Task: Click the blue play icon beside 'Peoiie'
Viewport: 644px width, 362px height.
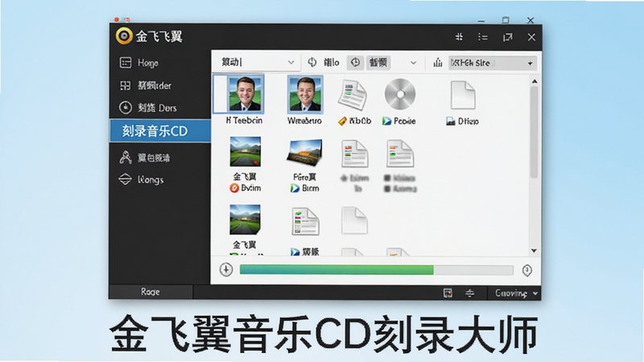Action: pyautogui.click(x=386, y=121)
